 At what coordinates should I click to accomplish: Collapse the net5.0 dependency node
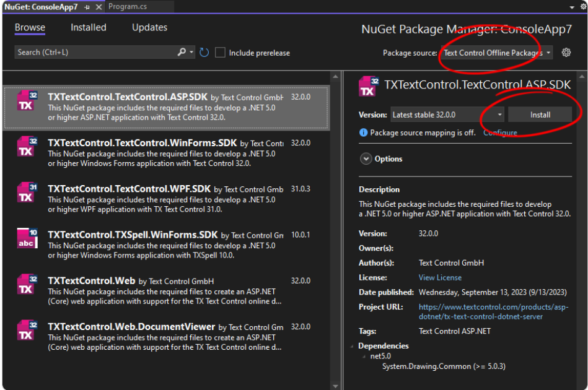tap(364, 357)
